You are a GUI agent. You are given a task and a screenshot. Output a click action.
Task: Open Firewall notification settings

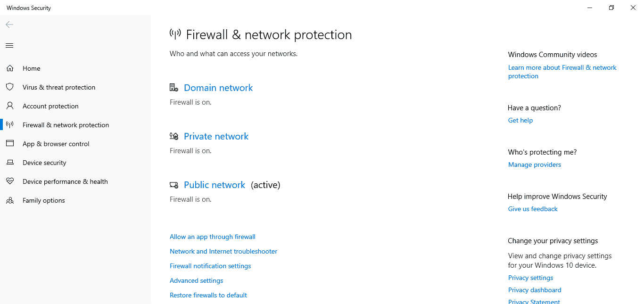tap(210, 265)
